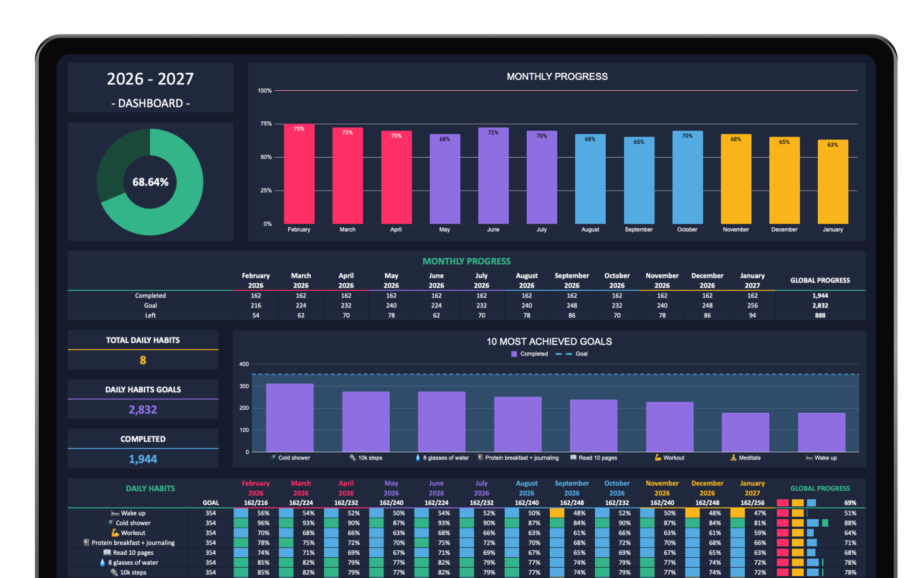Click the "2,832" value under Daily Habits Goals card
The height and width of the screenshot is (578, 924).
[x=143, y=410]
